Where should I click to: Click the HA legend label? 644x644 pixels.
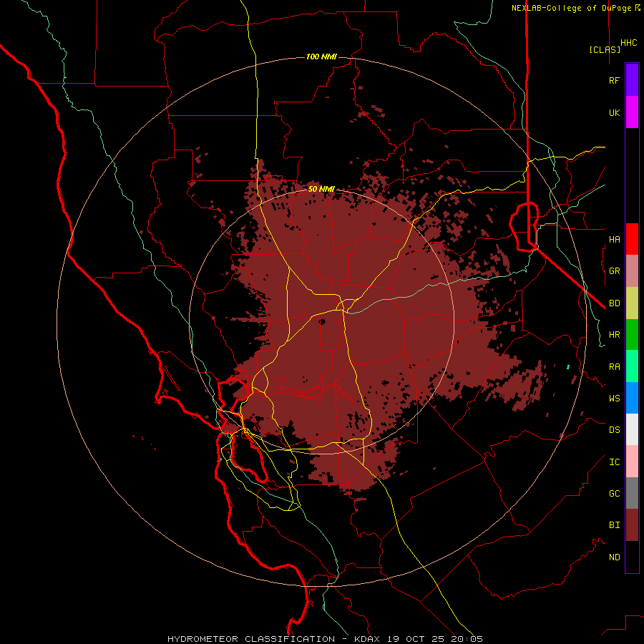(614, 239)
